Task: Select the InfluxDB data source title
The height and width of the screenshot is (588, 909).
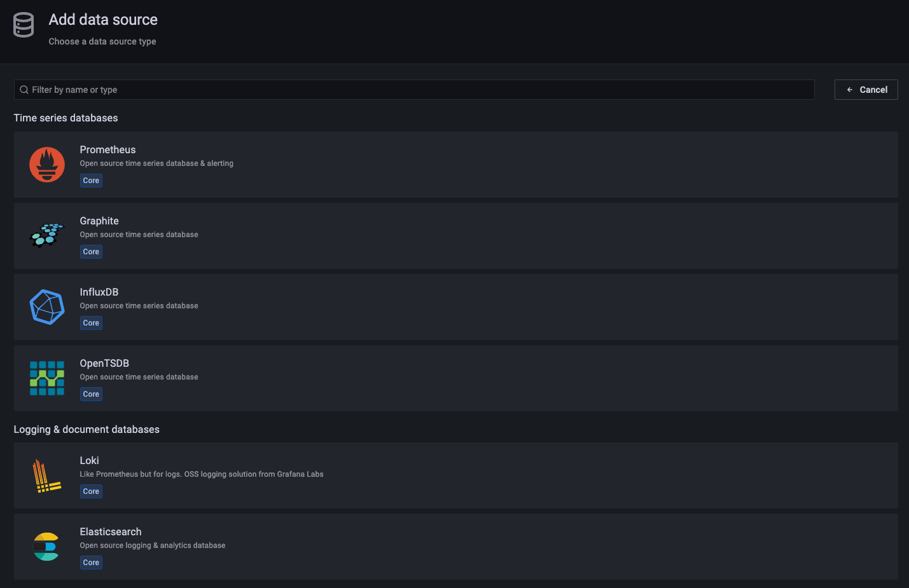Action: pyautogui.click(x=99, y=292)
